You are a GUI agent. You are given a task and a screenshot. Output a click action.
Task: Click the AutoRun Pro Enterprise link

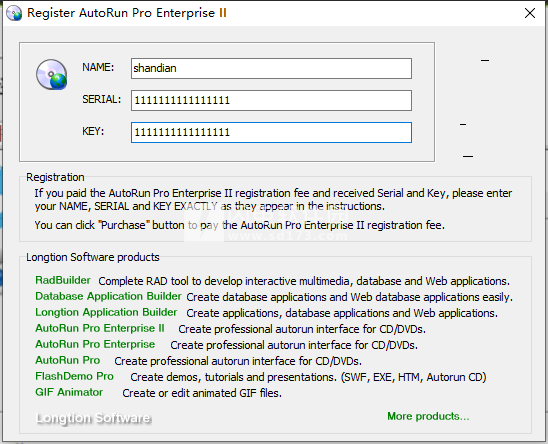[x=95, y=344]
